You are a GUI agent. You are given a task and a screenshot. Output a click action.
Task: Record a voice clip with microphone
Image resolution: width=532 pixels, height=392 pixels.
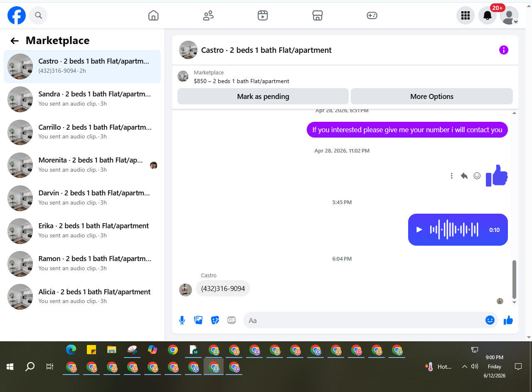pyautogui.click(x=182, y=320)
